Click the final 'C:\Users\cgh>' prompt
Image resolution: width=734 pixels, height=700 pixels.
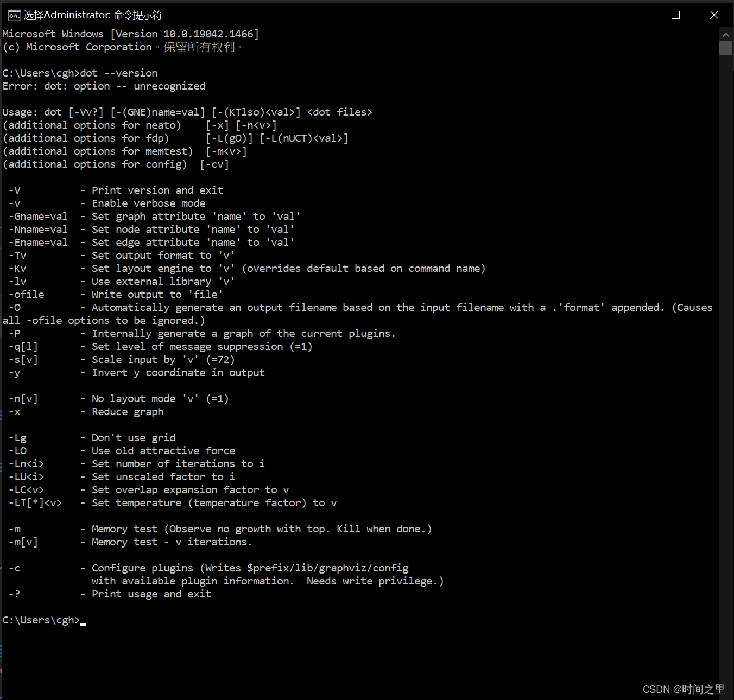click(41, 620)
